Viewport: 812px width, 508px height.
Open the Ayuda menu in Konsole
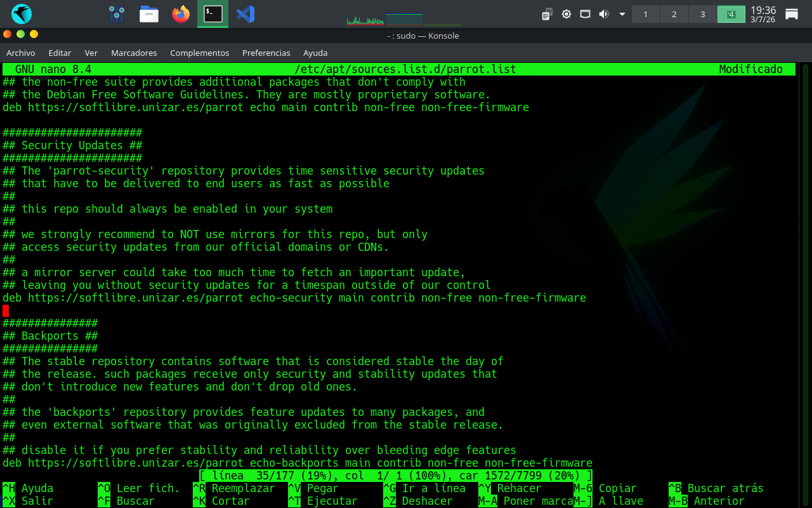tap(315, 53)
